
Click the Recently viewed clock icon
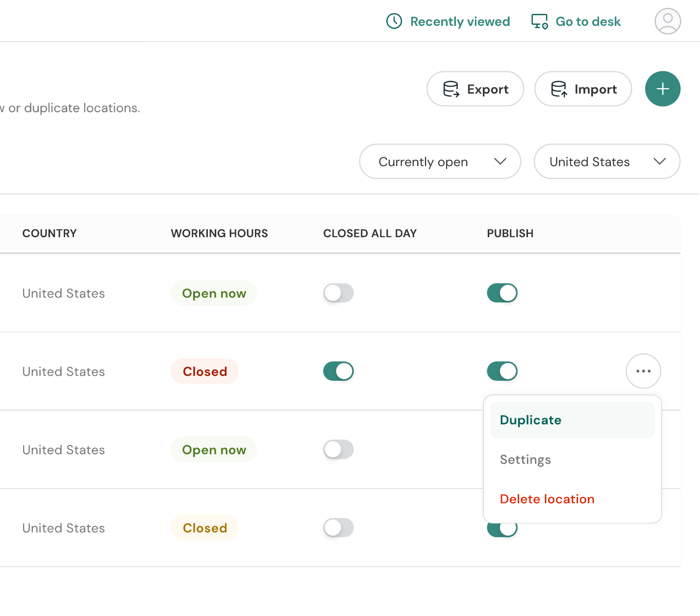click(x=394, y=22)
